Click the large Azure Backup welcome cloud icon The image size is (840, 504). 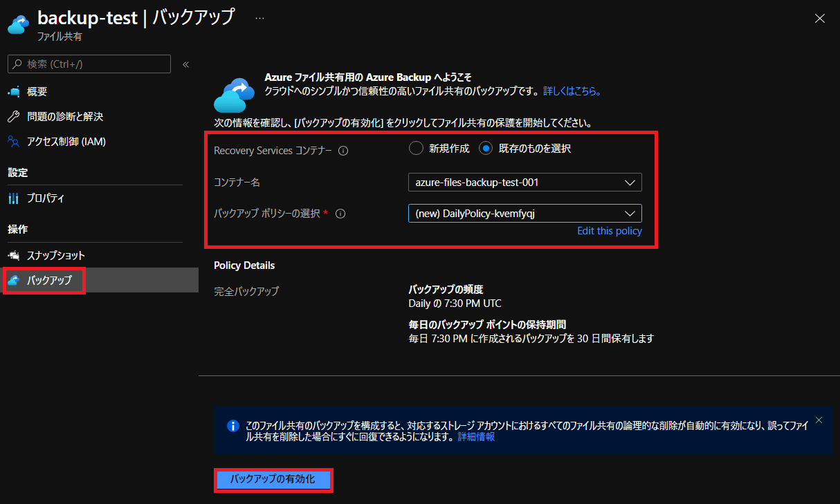235,94
